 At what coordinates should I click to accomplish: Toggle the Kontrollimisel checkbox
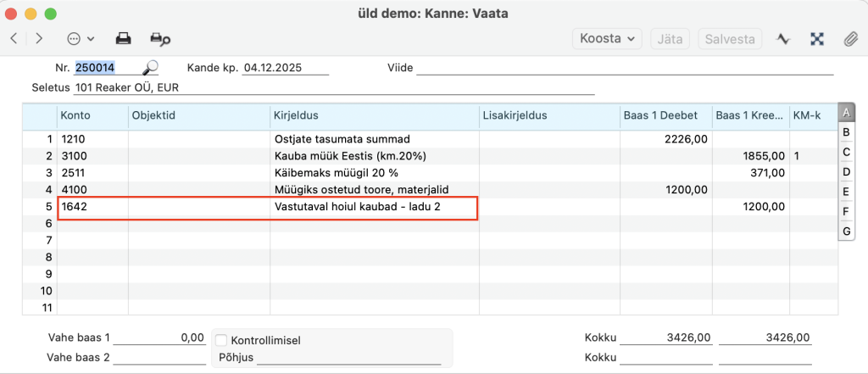pyautogui.click(x=222, y=340)
